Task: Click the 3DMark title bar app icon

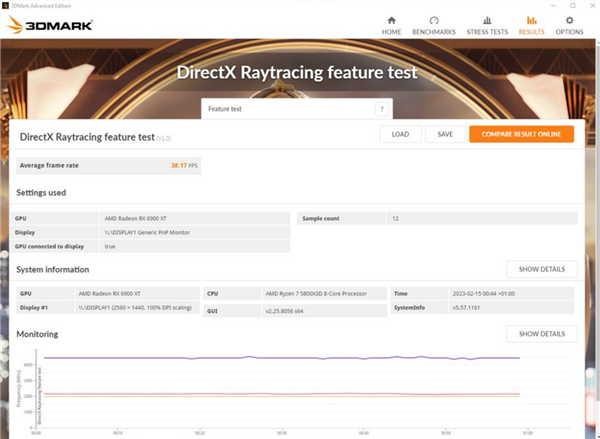Action: pos(5,6)
